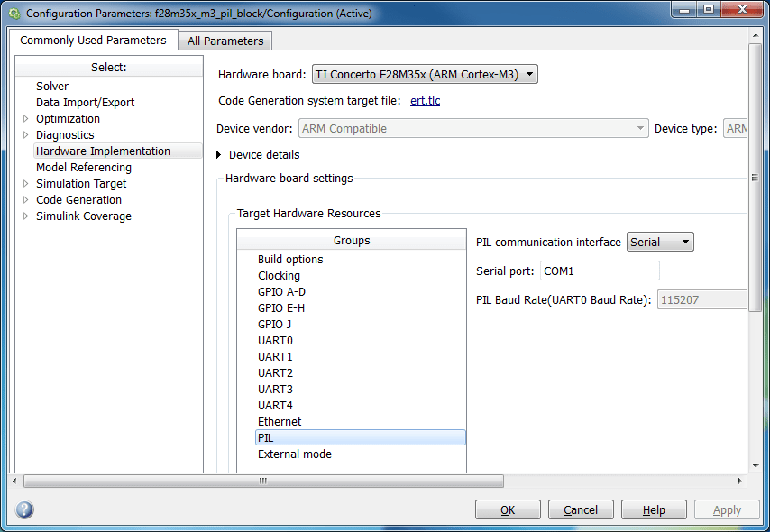The width and height of the screenshot is (770, 532).
Task: Expand the Diagnostics tree node
Action: click(26, 135)
